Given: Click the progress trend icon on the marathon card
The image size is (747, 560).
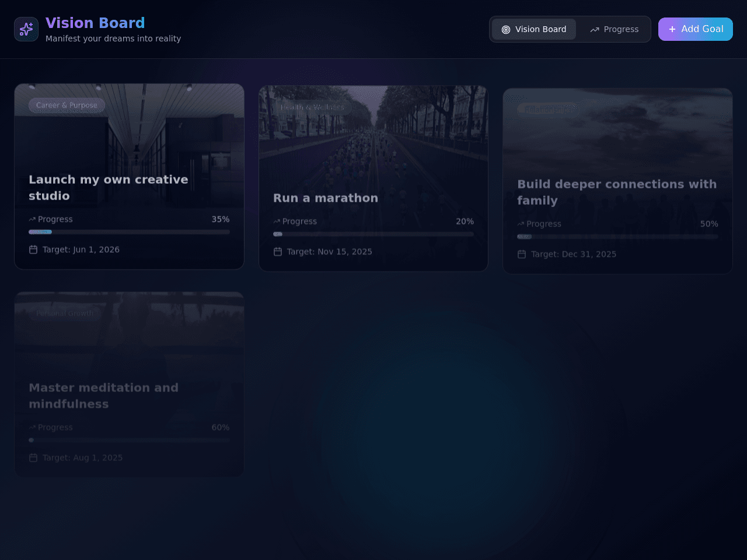Looking at the screenshot, I should (277, 222).
